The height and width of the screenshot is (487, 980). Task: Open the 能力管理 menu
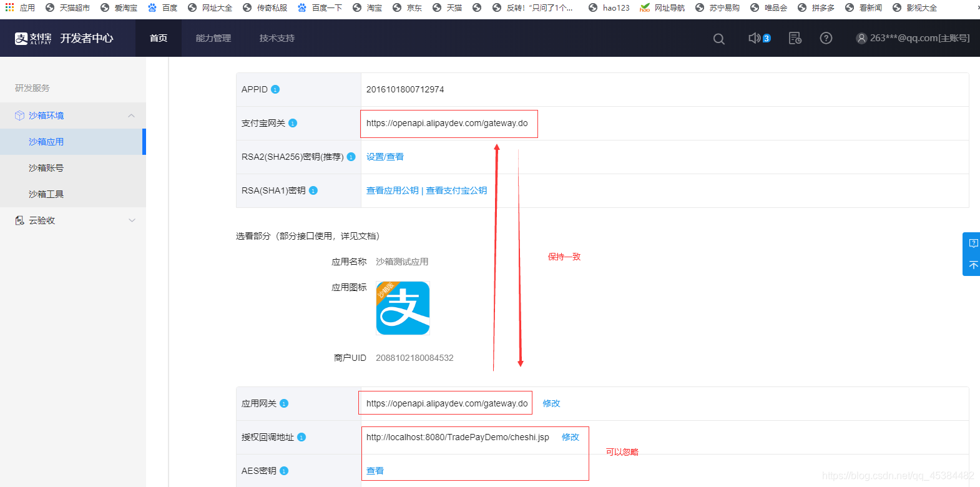[x=213, y=38]
